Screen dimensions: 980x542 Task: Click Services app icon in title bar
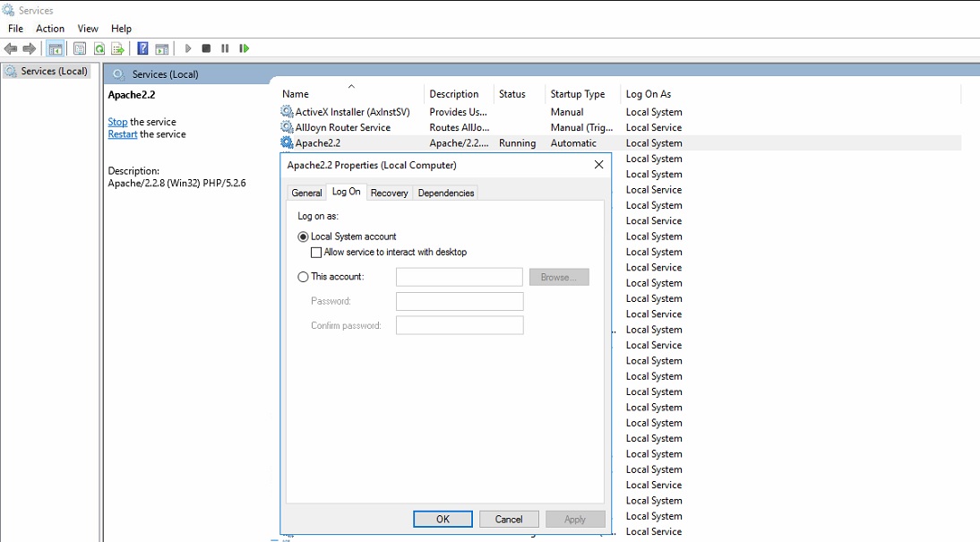coord(8,10)
